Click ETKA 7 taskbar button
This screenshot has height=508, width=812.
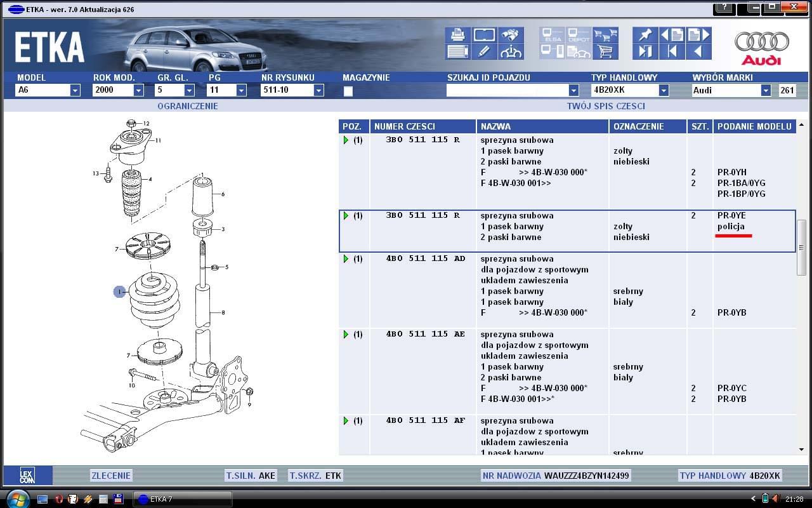point(182,499)
